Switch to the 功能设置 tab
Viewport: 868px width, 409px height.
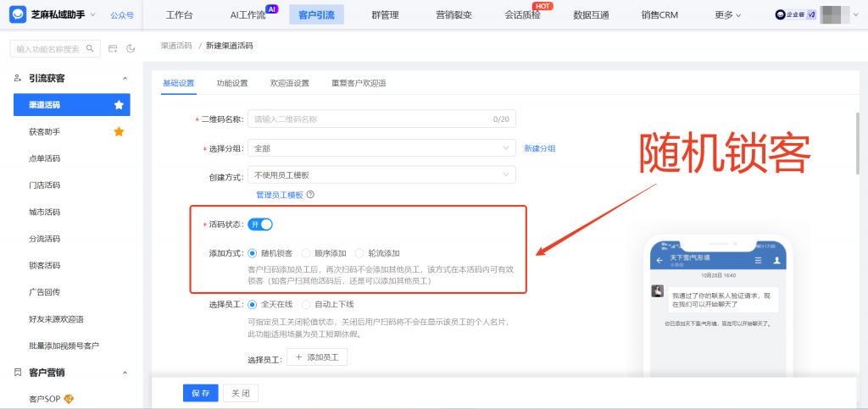[x=232, y=84]
